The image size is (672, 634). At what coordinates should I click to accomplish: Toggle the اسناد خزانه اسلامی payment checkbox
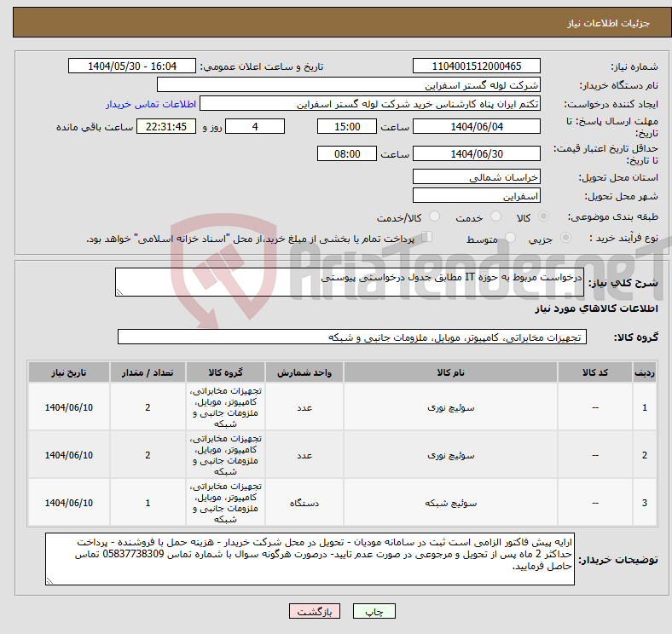tap(427, 236)
